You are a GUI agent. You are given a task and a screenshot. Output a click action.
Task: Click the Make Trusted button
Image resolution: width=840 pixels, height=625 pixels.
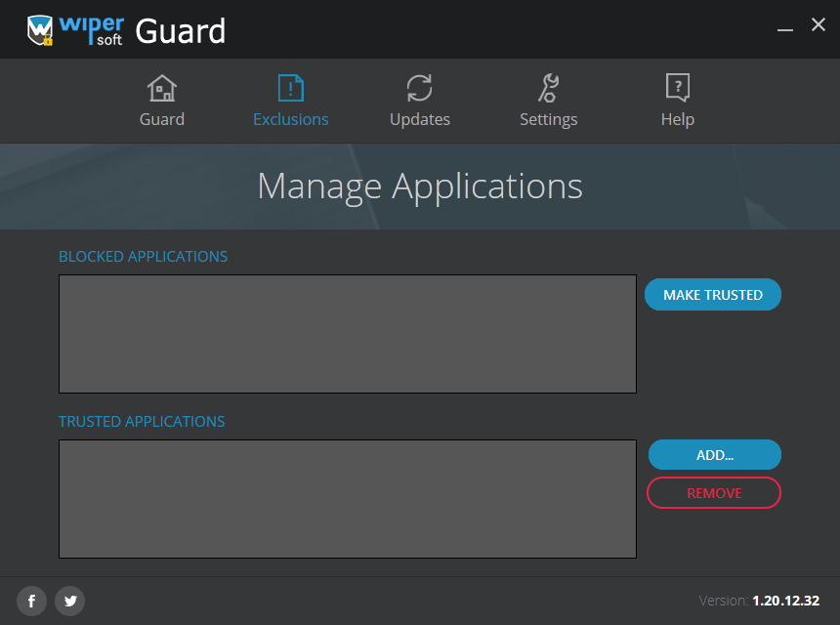point(712,295)
